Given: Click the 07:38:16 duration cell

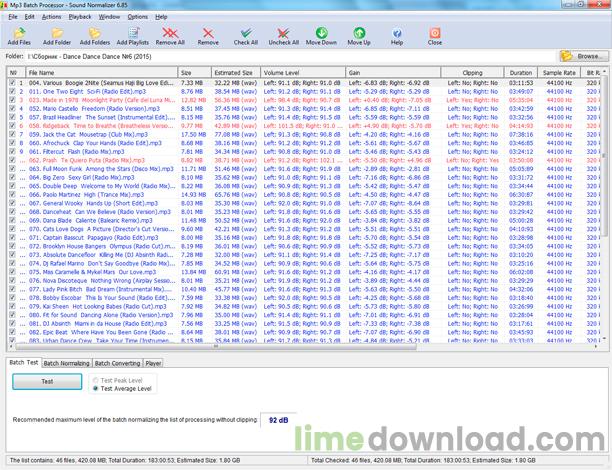Looking at the screenshot, I should pyautogui.click(x=521, y=134).
